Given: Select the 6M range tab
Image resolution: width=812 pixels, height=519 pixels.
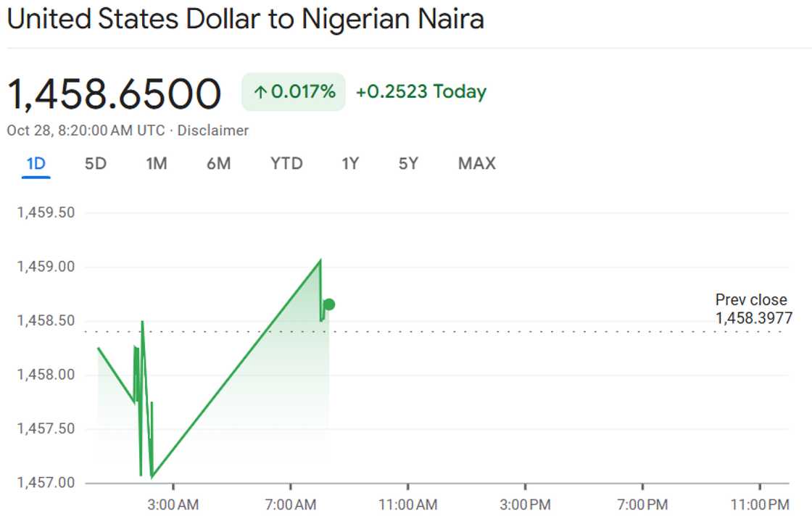Looking at the screenshot, I should [x=219, y=164].
